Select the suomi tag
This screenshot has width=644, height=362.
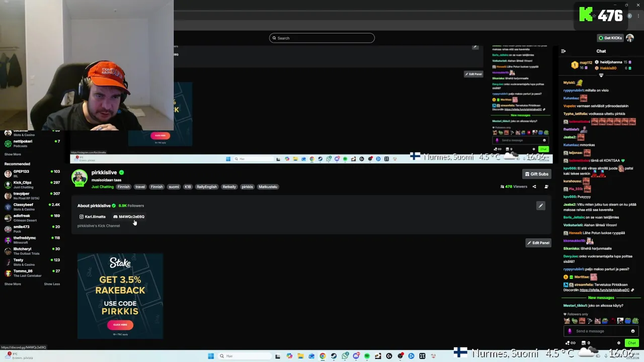174,187
